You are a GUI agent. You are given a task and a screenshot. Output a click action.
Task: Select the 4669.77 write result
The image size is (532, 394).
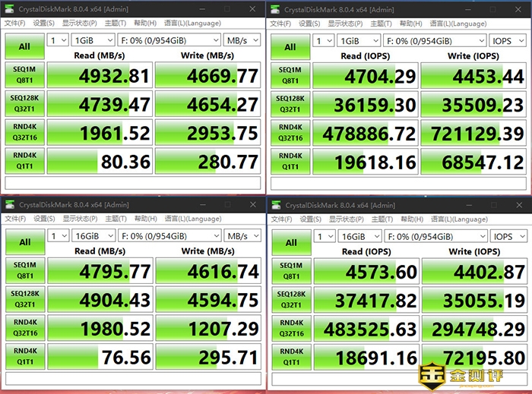coord(208,75)
